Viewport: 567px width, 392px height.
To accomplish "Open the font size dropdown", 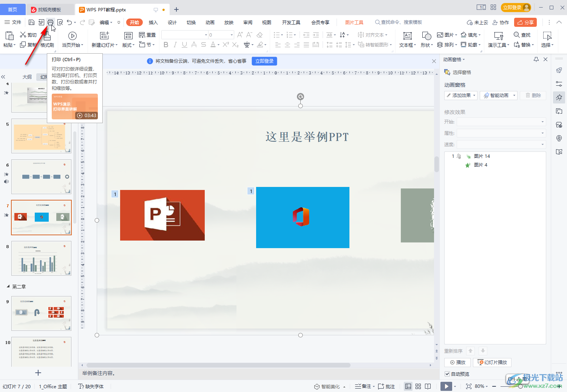I will [x=232, y=35].
